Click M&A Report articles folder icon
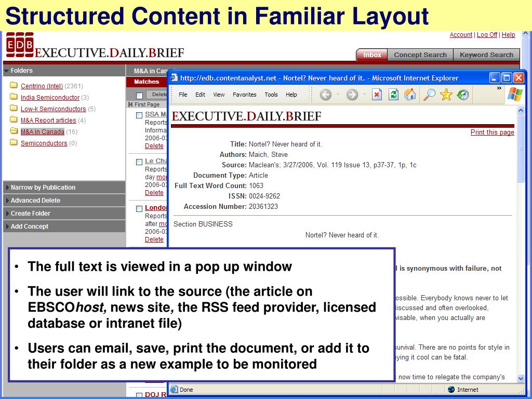Viewport: 532px width, 399px height. click(14, 119)
